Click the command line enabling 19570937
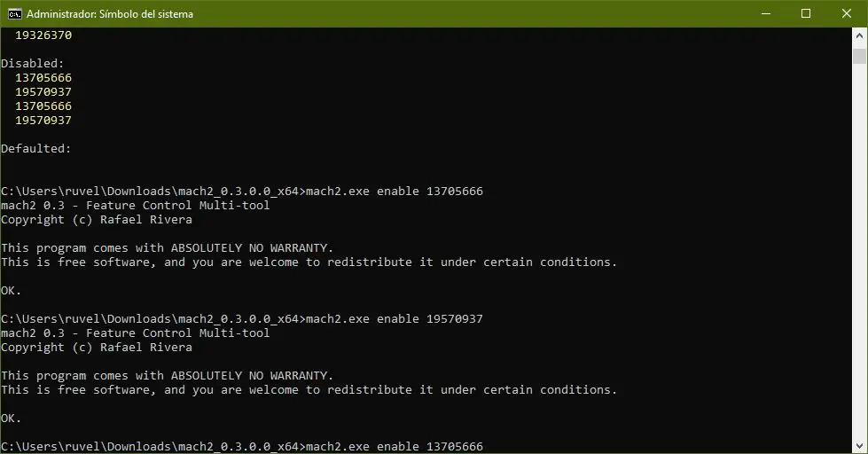 coord(242,319)
